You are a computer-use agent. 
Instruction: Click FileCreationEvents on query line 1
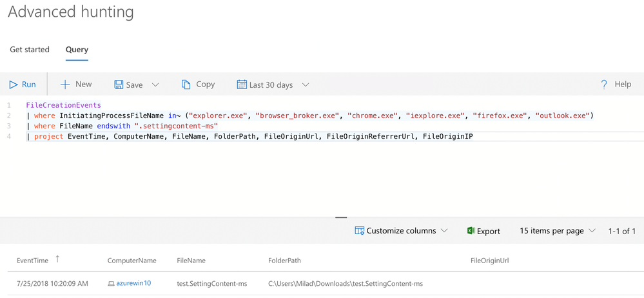[63, 105]
